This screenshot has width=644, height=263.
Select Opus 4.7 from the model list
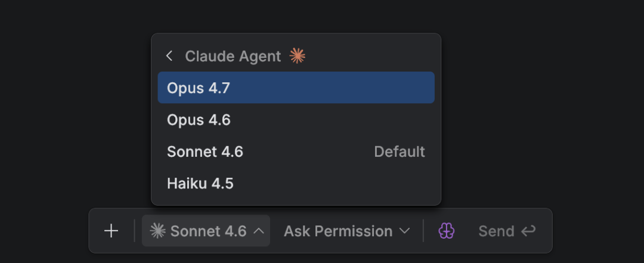(199, 88)
